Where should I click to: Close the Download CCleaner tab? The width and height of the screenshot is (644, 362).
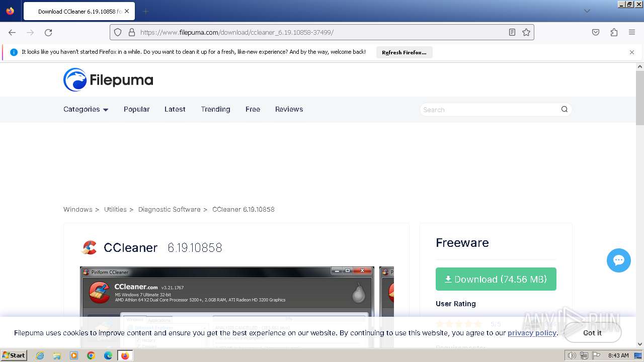tap(126, 11)
